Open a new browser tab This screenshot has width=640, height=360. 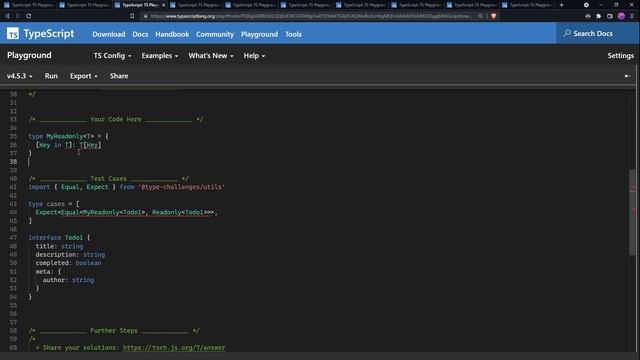click(562, 5)
